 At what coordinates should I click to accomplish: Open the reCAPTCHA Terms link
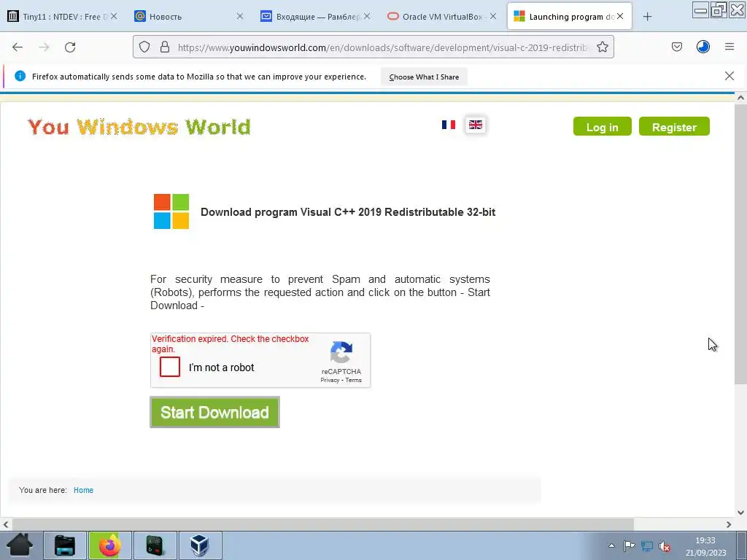point(354,380)
